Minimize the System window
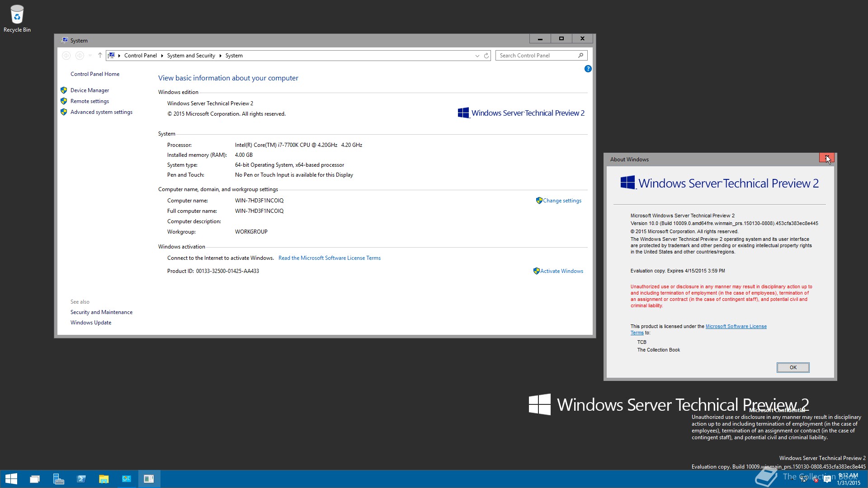This screenshot has width=868, height=488. click(540, 39)
